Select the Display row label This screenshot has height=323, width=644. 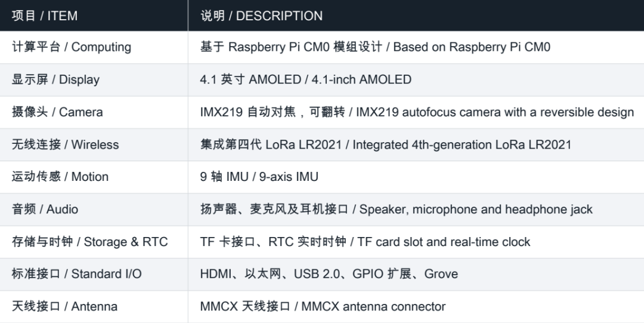(x=55, y=79)
